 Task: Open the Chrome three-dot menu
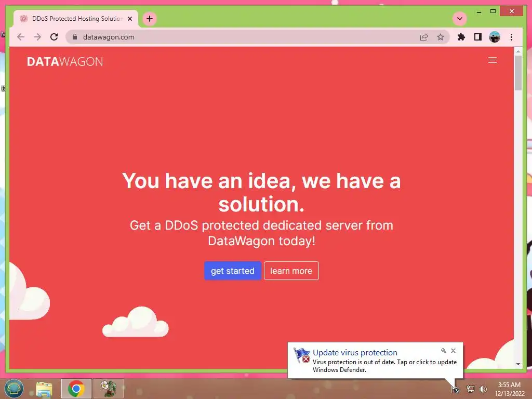click(512, 37)
